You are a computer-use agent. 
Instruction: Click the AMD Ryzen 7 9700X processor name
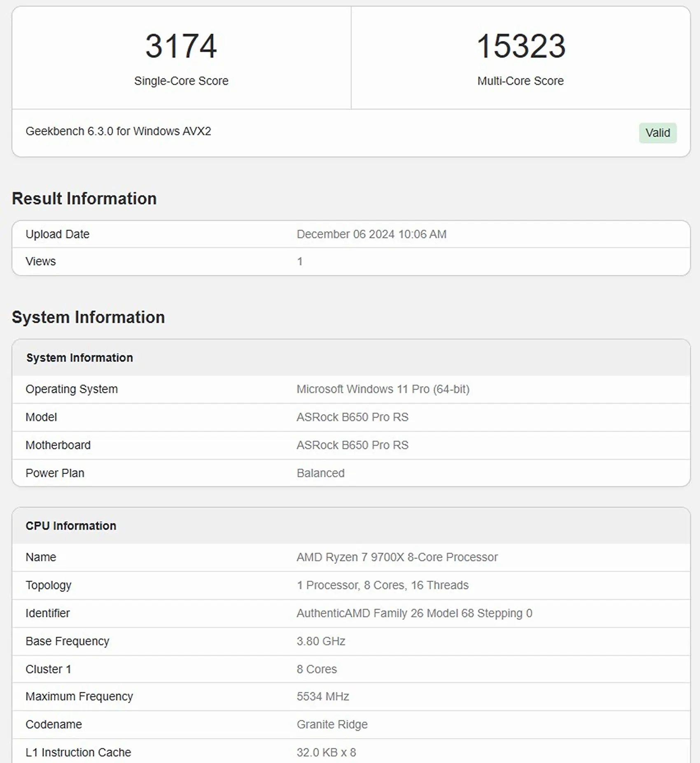pyautogui.click(x=397, y=557)
